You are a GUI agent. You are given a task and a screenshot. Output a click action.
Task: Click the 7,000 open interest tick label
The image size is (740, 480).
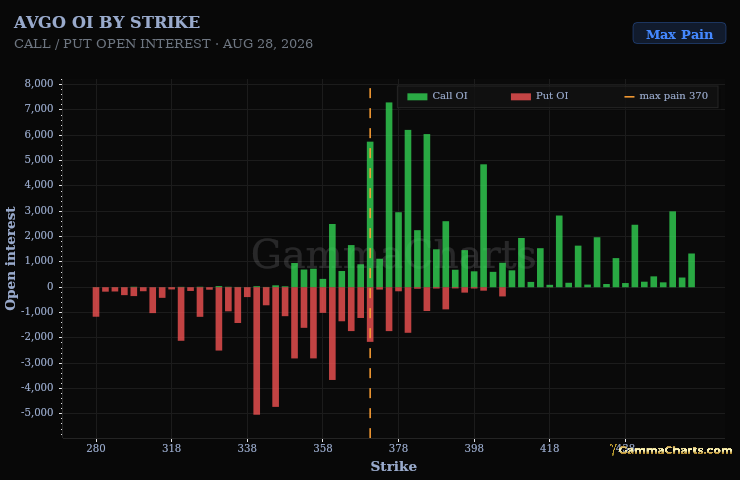tap(39, 109)
